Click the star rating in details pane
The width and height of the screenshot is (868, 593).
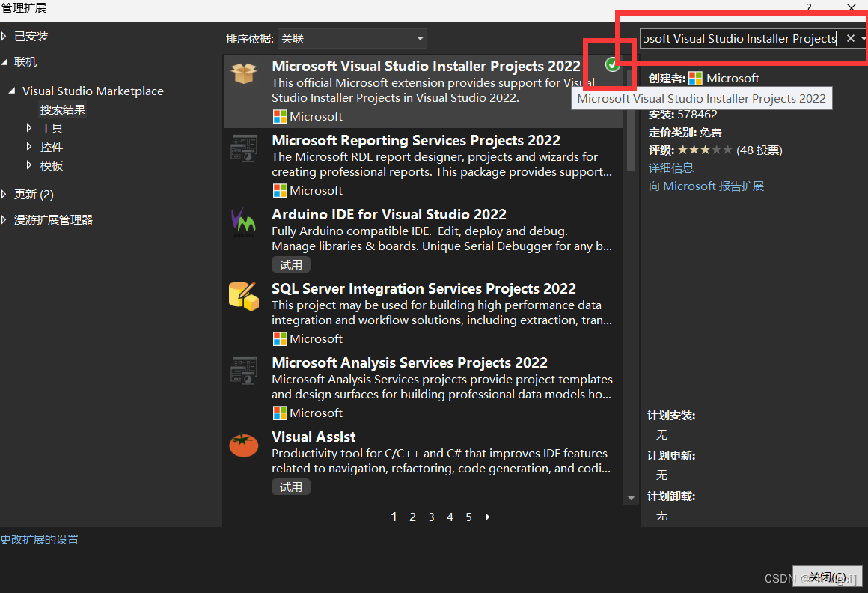[x=705, y=150]
